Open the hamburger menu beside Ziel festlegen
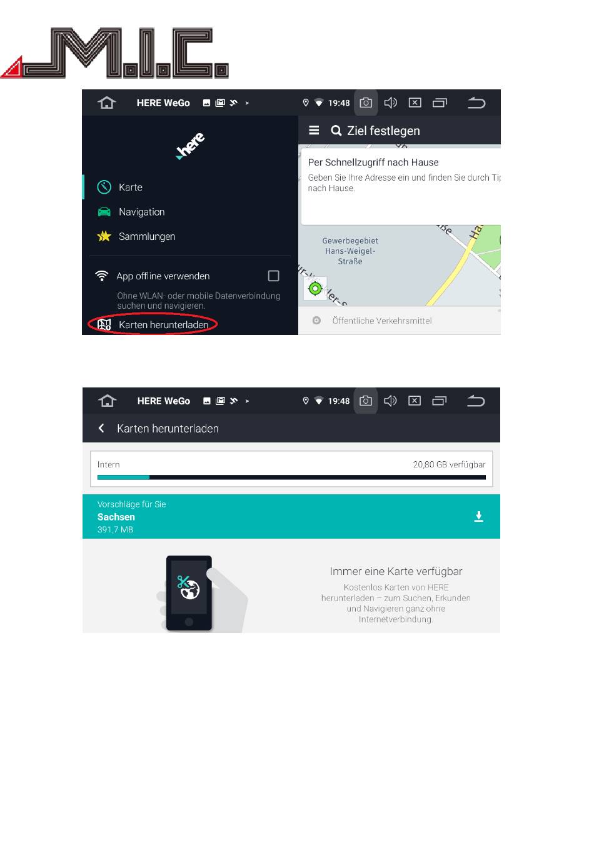594x868 pixels. pyautogui.click(x=314, y=130)
